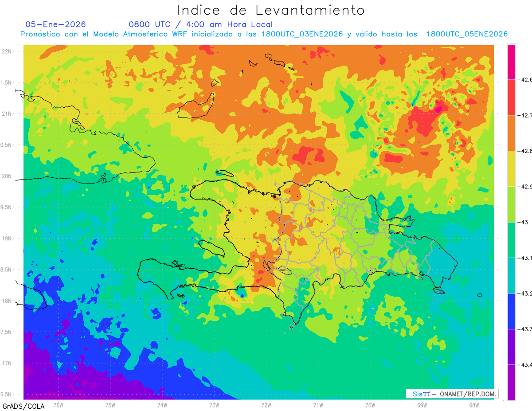Click the legend value "-43.2"
Screen dimensions: 532x411
(x=524, y=294)
